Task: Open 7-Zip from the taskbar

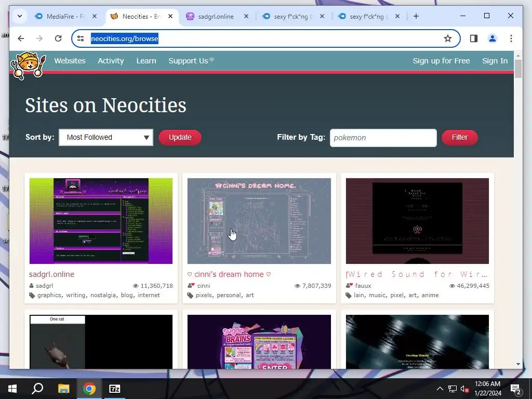Action: (x=115, y=389)
